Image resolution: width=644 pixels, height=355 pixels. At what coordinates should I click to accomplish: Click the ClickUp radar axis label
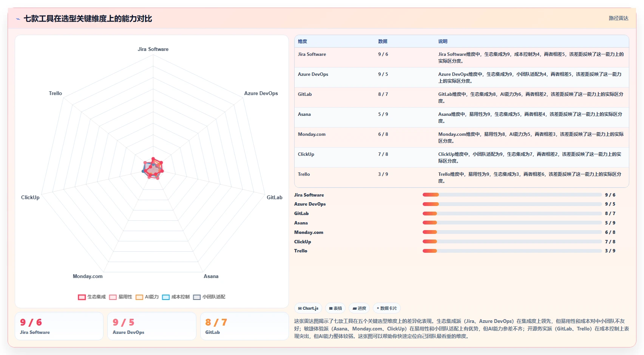[30, 197]
